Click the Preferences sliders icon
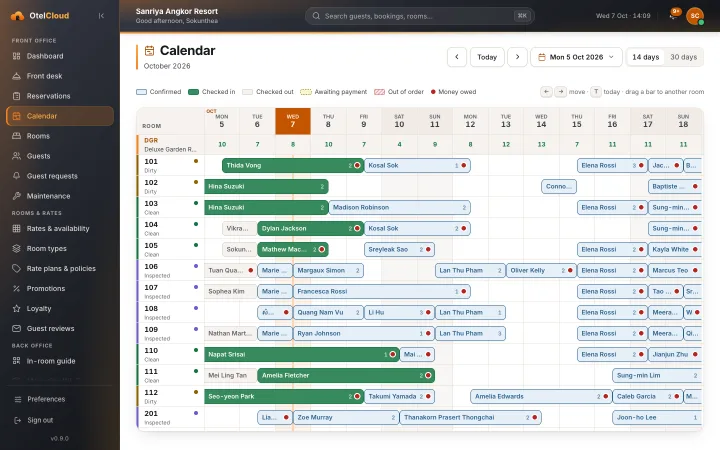This screenshot has width=720, height=450. 18,399
